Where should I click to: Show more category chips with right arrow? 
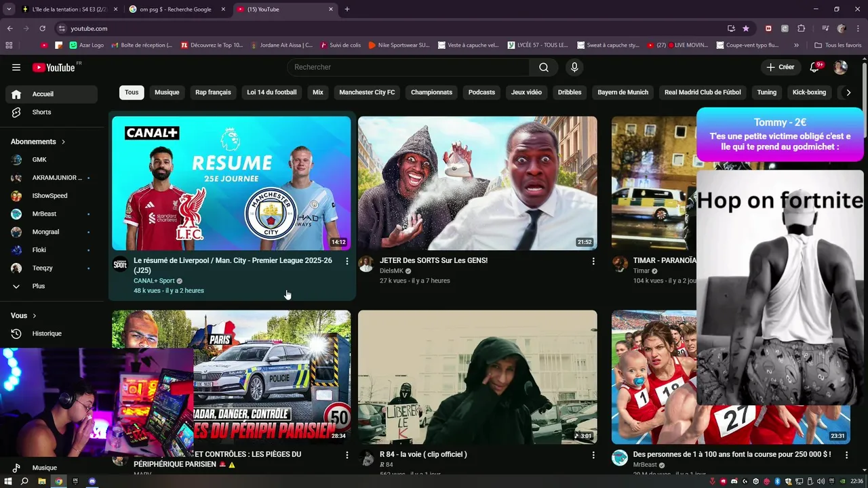[848, 92]
